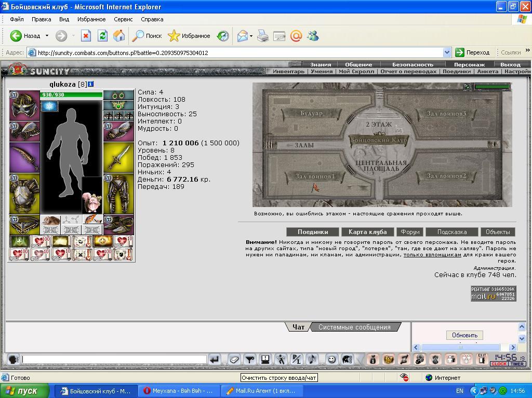Viewport: 532px width, 398px height.
Task: Open the Знания top menu
Action: [x=321, y=64]
